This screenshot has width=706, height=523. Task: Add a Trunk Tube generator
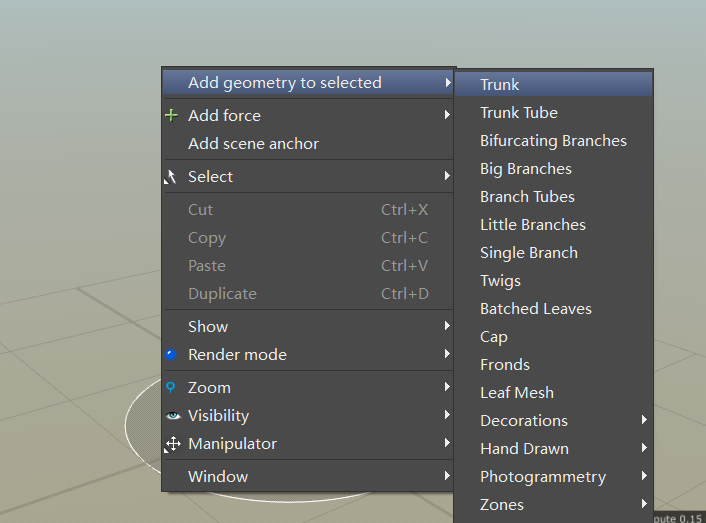tap(553, 113)
